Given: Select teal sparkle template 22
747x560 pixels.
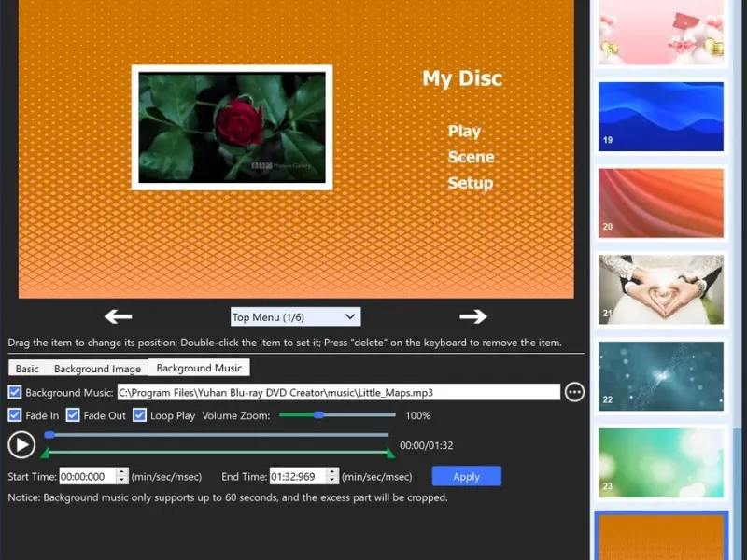Looking at the screenshot, I should coord(661,376).
